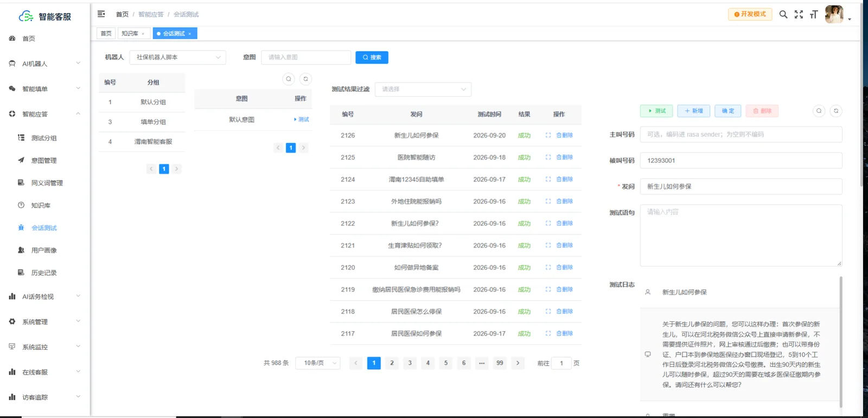
Task: Expand row 2126 detail icon
Action: [x=548, y=135]
